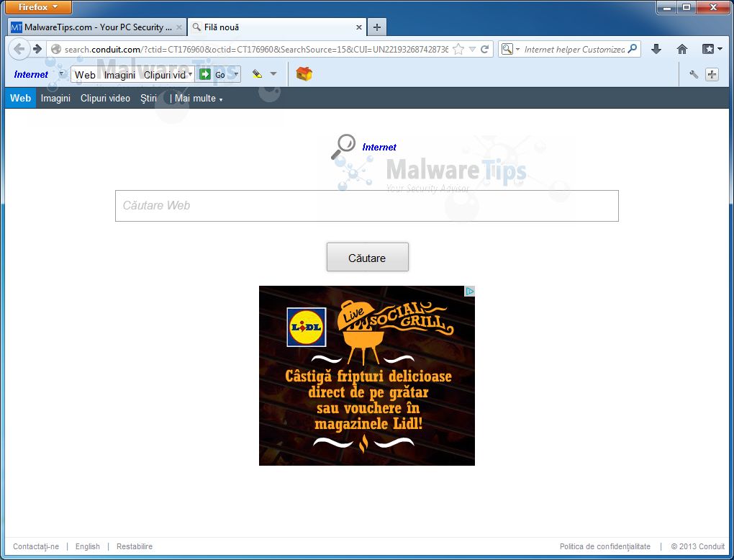Select the Știri search category
This screenshot has height=560, width=734.
pos(148,99)
